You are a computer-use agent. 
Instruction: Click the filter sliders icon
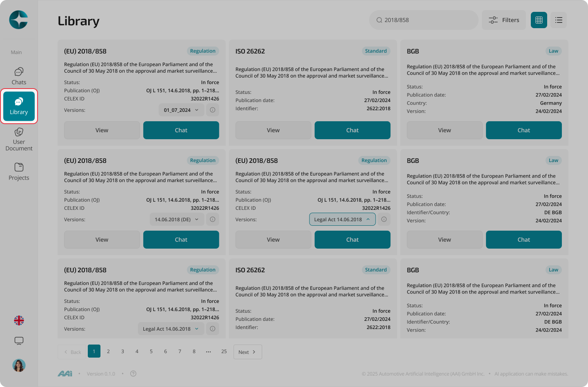tap(493, 20)
